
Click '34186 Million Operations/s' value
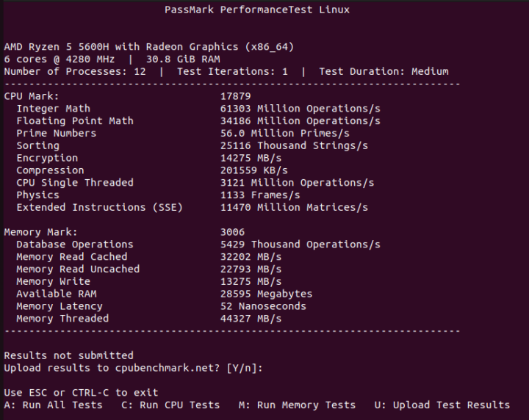(x=301, y=121)
